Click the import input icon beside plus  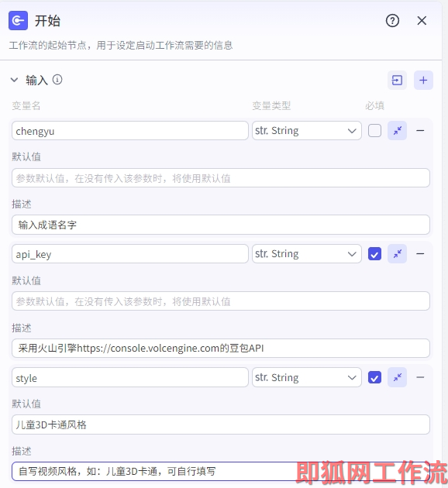point(397,81)
